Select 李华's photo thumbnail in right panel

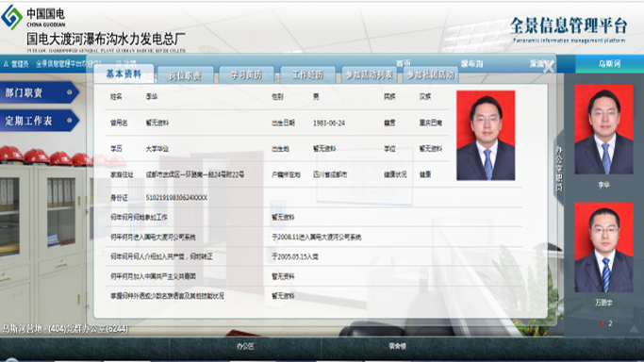(x=603, y=129)
